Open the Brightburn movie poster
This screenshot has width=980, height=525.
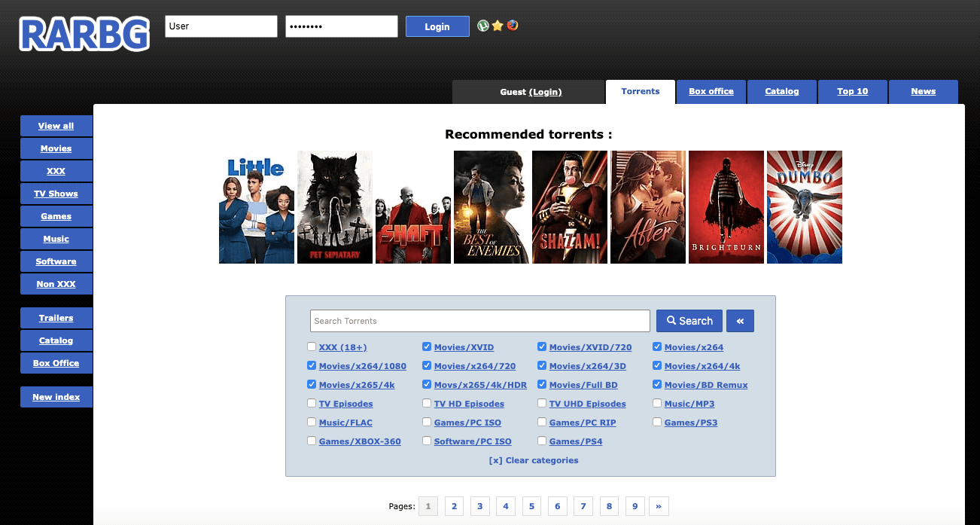coord(726,207)
